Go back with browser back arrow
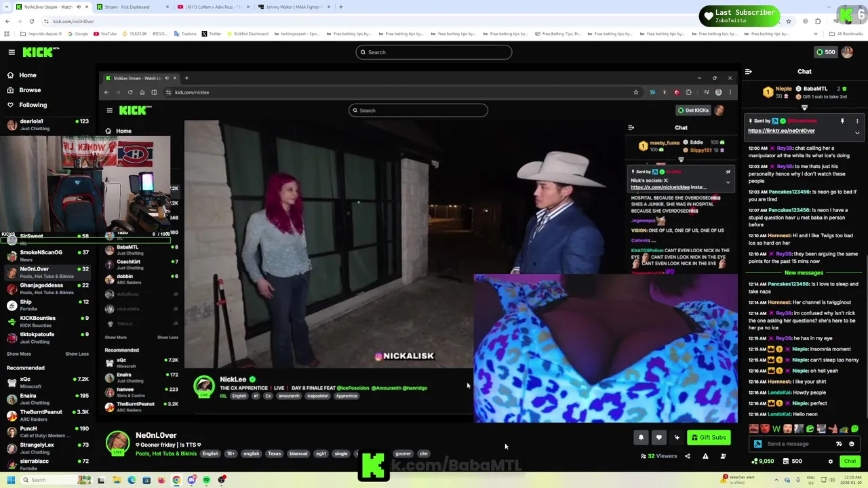868x488 pixels. [7, 21]
